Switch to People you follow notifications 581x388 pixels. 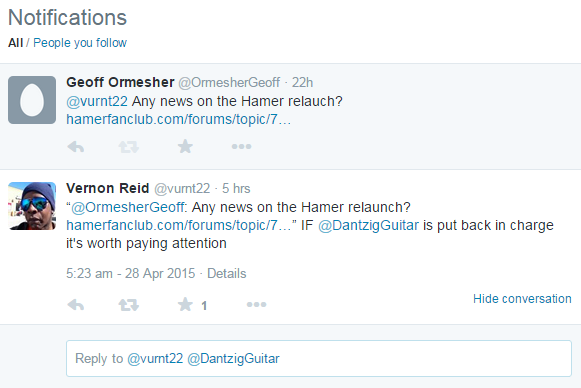point(80,43)
